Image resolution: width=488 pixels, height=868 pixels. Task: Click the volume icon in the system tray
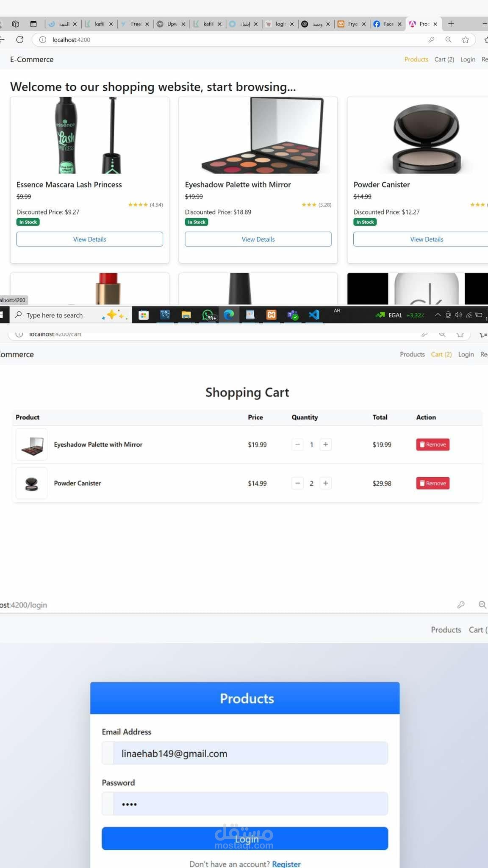click(x=458, y=315)
